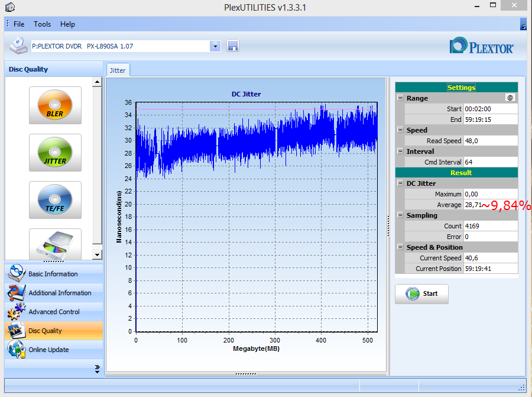
Task: Click the DC Jitter Maximum value 0,00
Action: point(491,194)
